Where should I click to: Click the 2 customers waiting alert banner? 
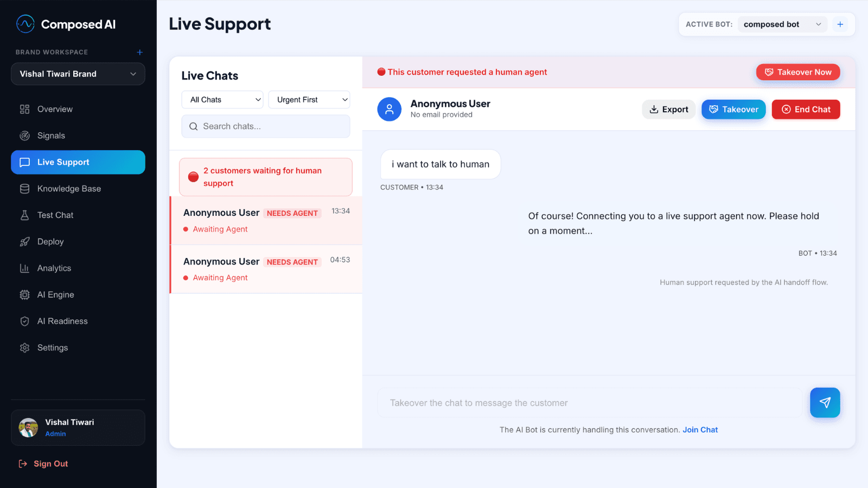[x=266, y=177]
